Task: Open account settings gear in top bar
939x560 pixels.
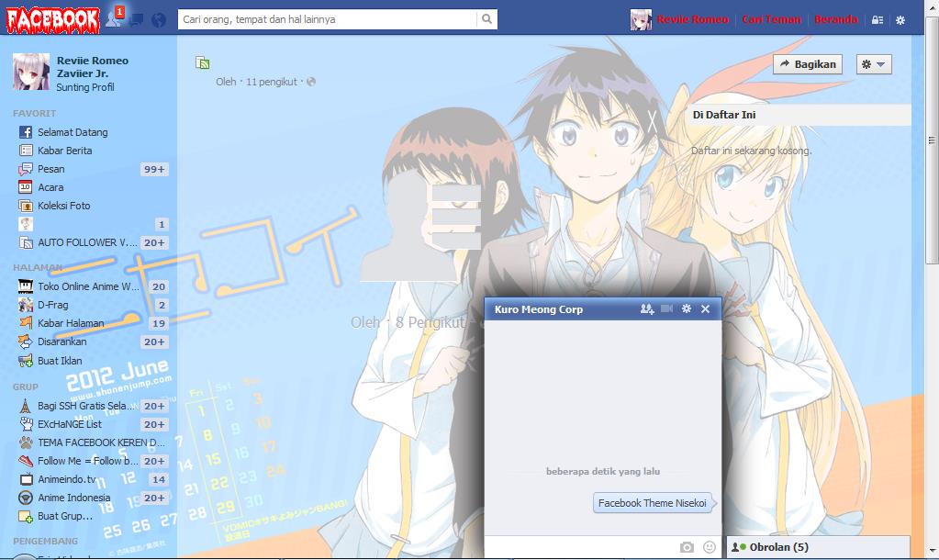Action: pyautogui.click(x=900, y=20)
